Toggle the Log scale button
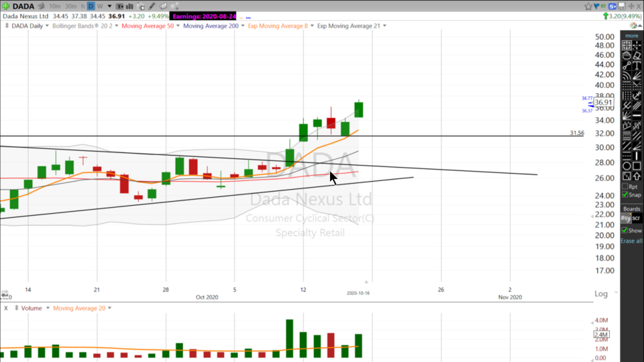 tap(601, 294)
